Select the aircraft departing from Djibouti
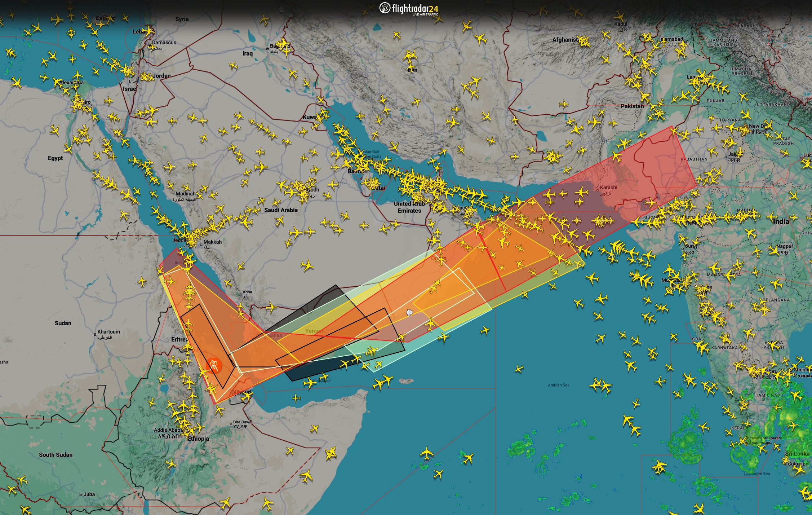This screenshot has width=812, height=515. pyautogui.click(x=247, y=397)
